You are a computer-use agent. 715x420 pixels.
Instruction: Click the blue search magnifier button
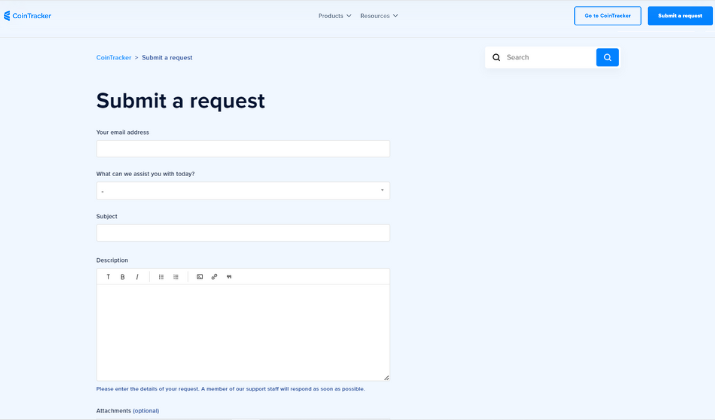coord(607,57)
